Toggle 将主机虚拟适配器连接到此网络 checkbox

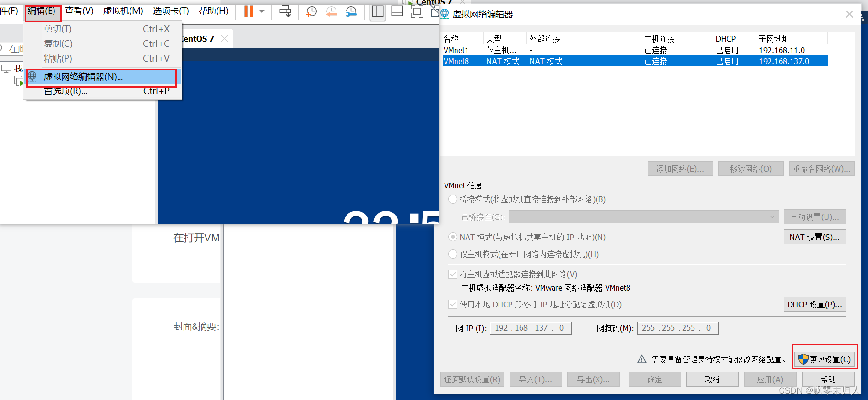point(453,274)
